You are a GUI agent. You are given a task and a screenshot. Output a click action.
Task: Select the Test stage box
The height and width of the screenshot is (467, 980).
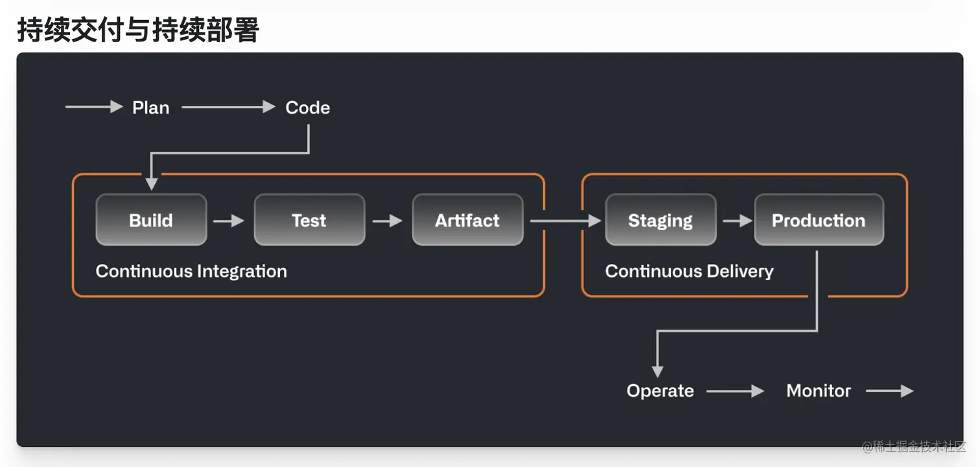[x=309, y=220]
